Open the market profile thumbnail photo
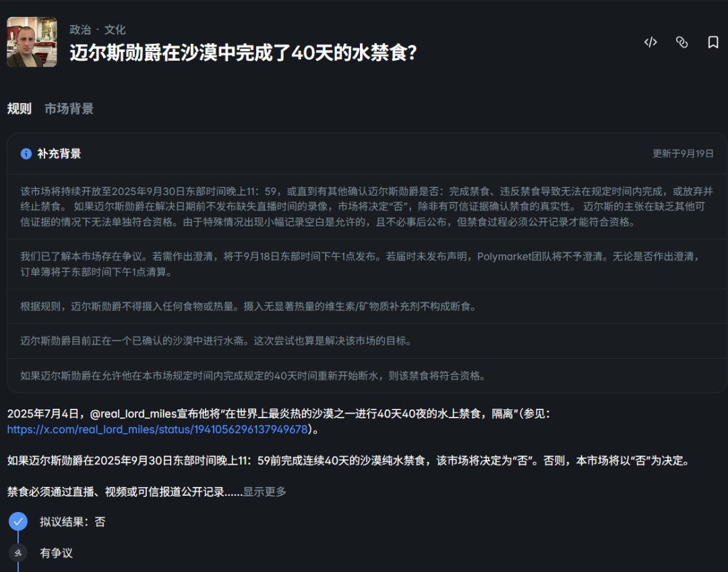728x572 pixels. (32, 42)
